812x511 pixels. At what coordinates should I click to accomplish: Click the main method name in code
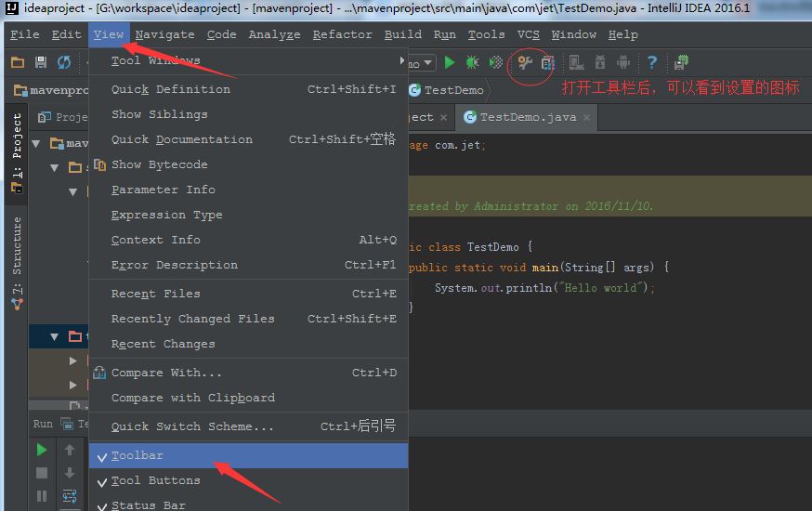544,268
